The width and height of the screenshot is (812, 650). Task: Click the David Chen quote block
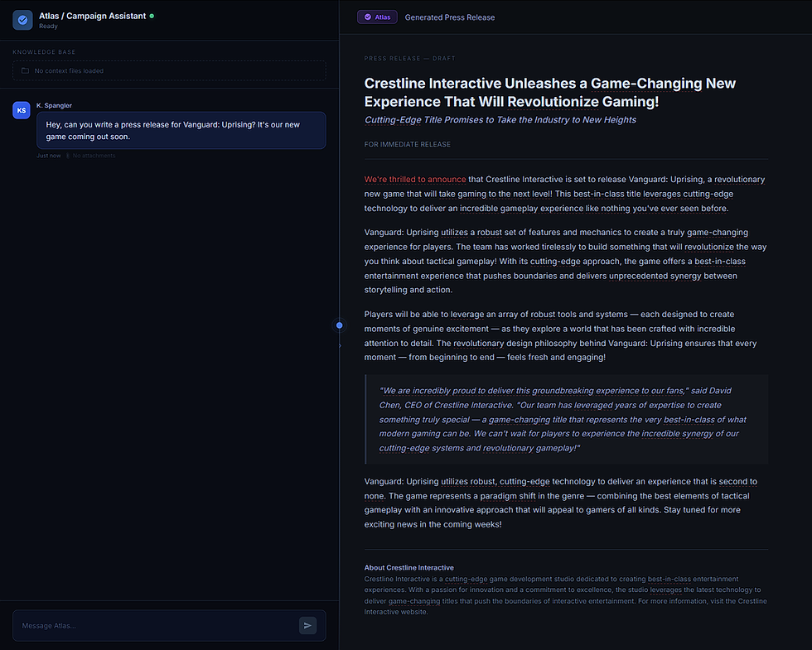coord(566,419)
